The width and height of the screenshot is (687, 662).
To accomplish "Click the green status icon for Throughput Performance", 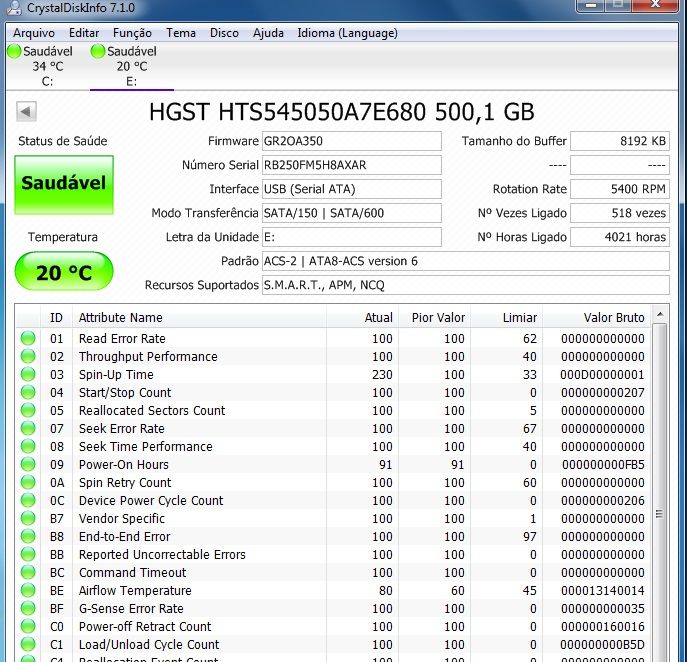I will (28, 356).
